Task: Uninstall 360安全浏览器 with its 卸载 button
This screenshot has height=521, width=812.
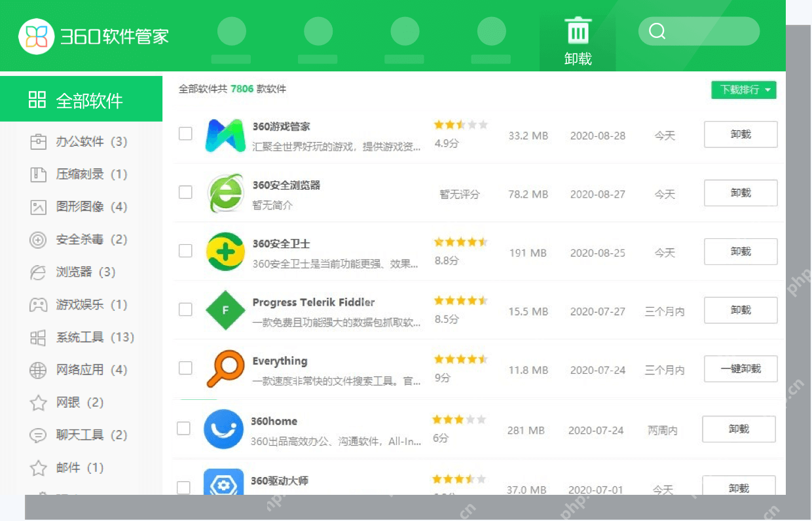Action: click(x=741, y=193)
